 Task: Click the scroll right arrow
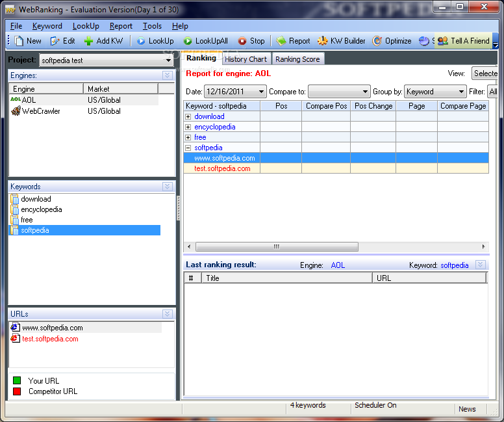pos(484,247)
